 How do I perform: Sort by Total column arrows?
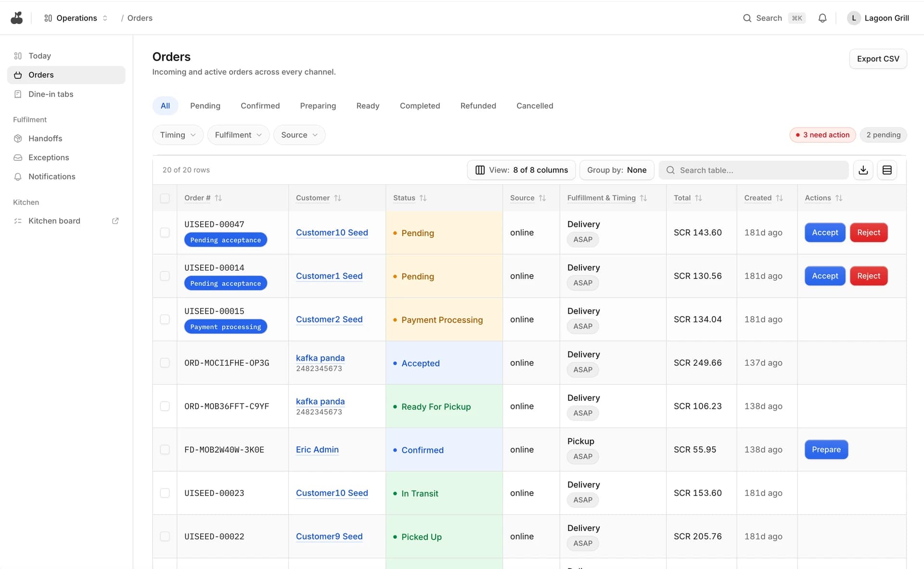pos(698,198)
